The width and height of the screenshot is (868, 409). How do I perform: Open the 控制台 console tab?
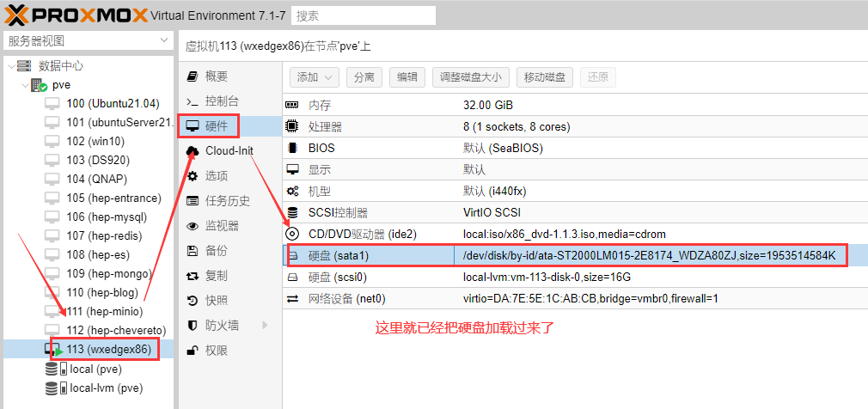pos(222,101)
